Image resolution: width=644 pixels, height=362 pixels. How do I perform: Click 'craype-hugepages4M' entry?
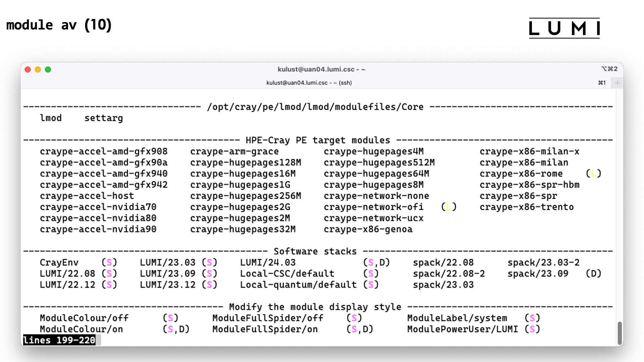tap(374, 152)
